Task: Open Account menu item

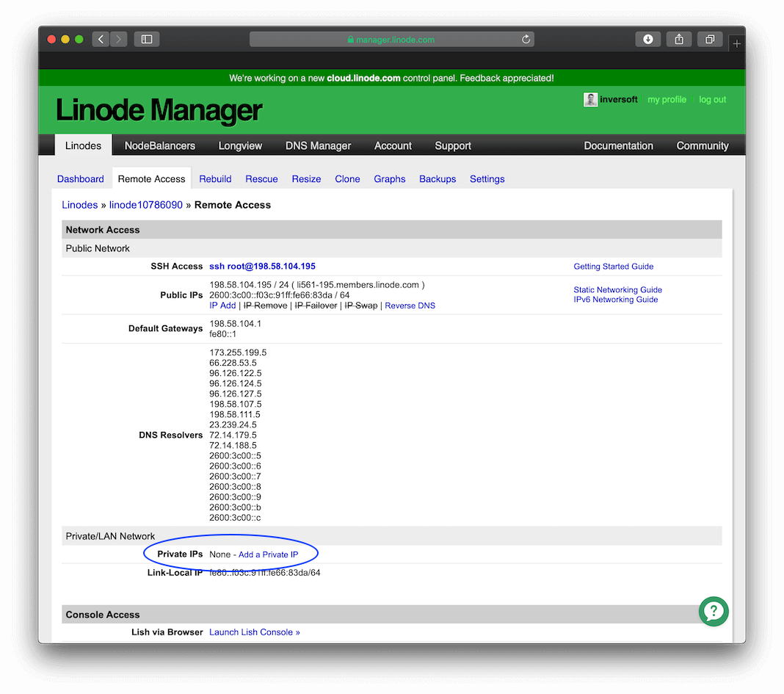Action: 393,145
